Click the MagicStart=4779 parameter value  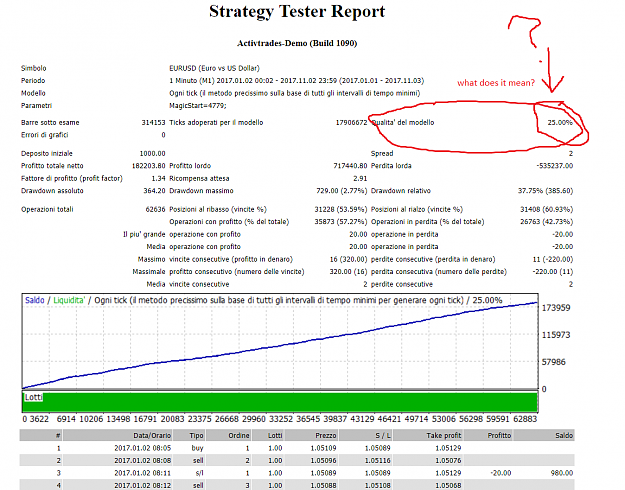(x=198, y=106)
